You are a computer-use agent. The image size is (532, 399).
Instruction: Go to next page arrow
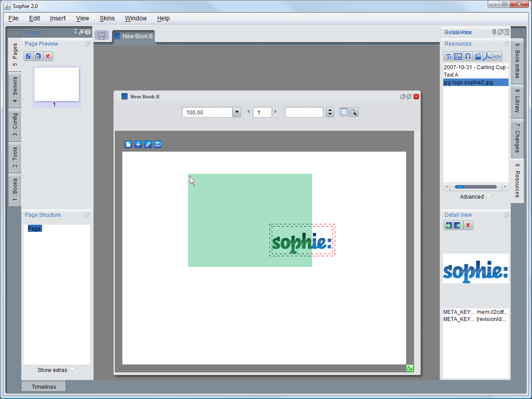click(275, 112)
